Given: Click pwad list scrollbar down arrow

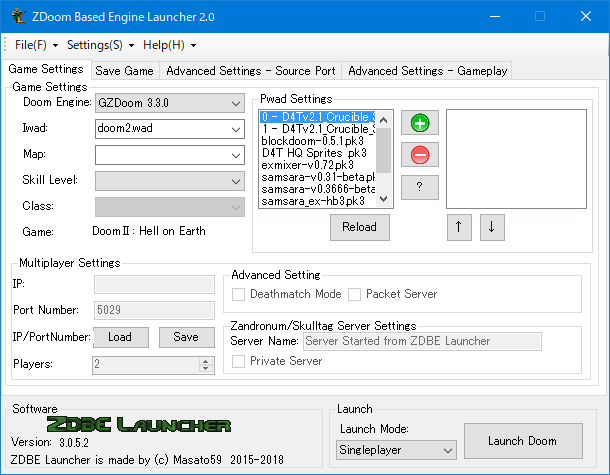Looking at the screenshot, I should click(383, 199).
